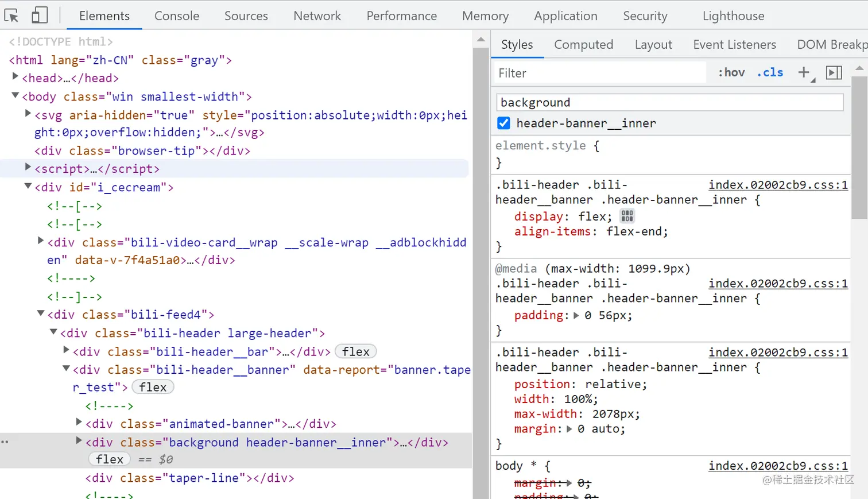Toggle the device toolbar icon
Viewport: 868px width, 499px height.
pos(40,16)
